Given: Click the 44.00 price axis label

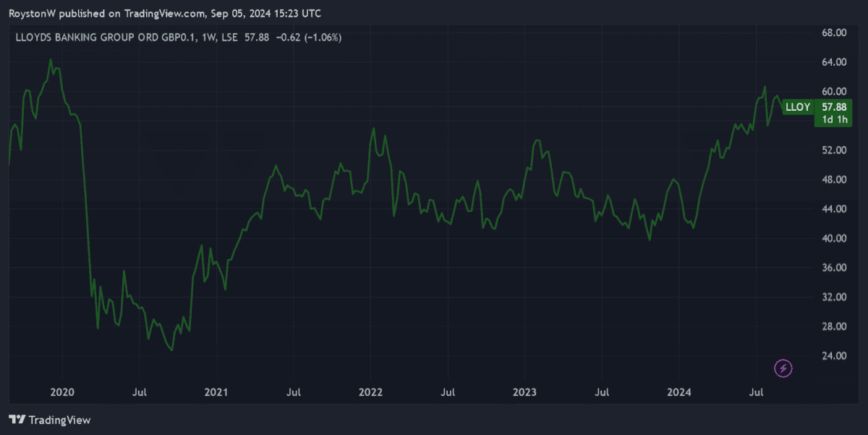Looking at the screenshot, I should tap(833, 209).
